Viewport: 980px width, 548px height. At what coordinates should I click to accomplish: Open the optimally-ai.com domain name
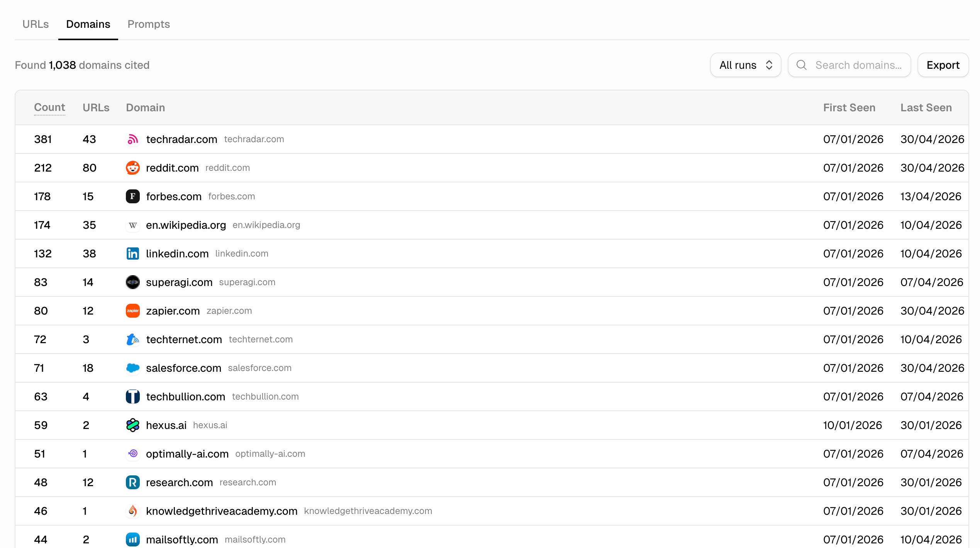click(187, 454)
